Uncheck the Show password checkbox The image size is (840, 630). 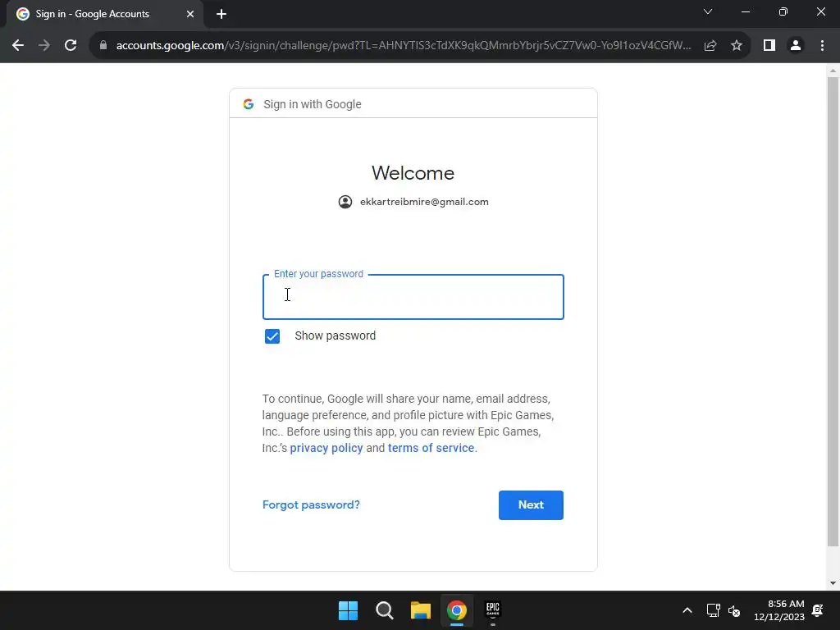pyautogui.click(x=272, y=336)
